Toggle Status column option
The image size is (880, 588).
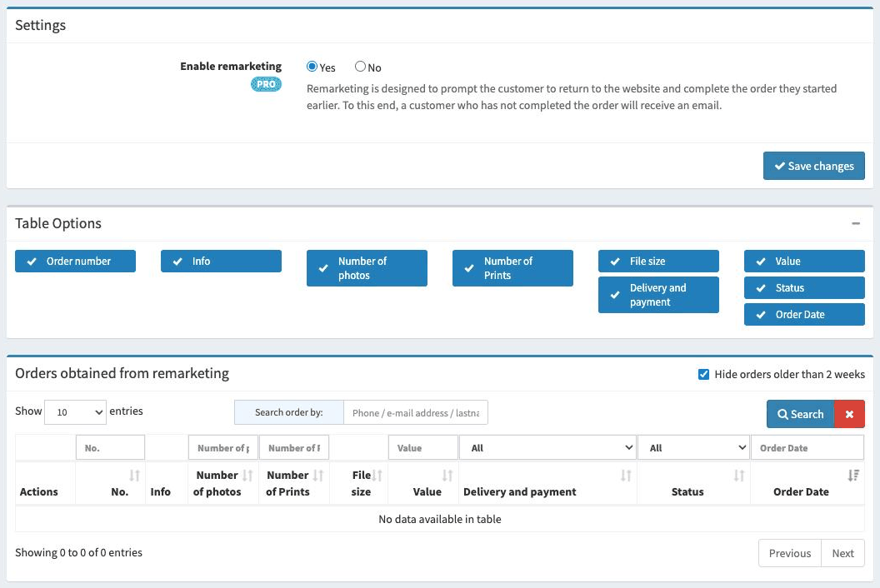[805, 288]
